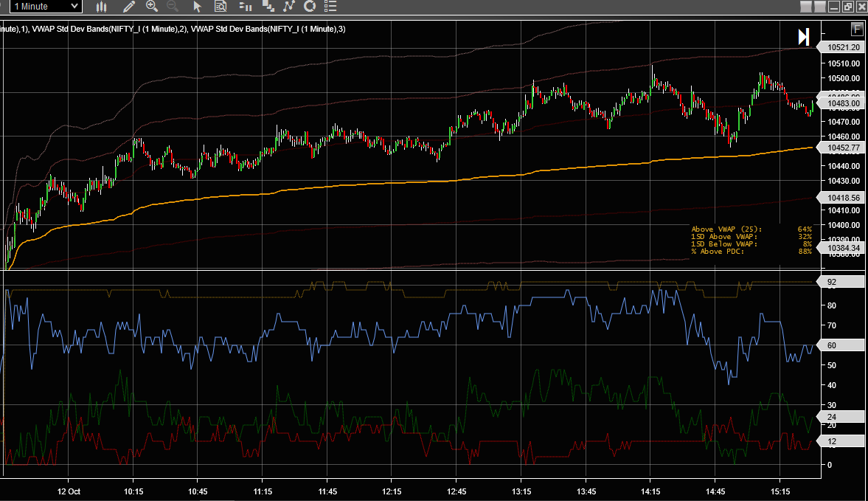Close the chart window

861,7
